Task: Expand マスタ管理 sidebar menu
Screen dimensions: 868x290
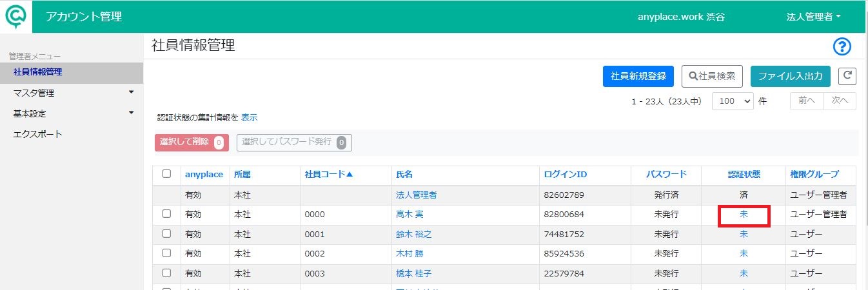Action: [x=73, y=93]
